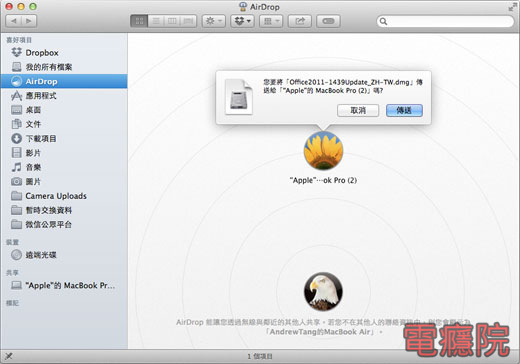Click the Dropbox icon in the sidebar
The image size is (520, 364).
pyautogui.click(x=16, y=52)
